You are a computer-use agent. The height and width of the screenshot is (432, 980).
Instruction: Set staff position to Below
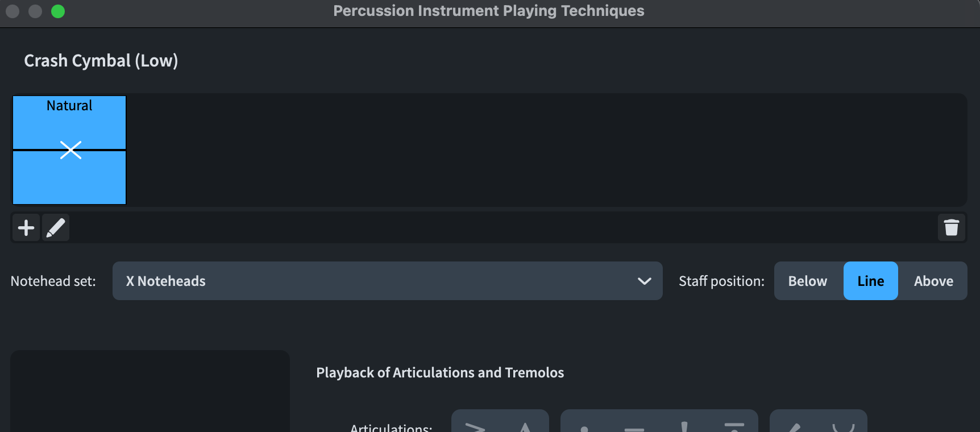coord(808,281)
